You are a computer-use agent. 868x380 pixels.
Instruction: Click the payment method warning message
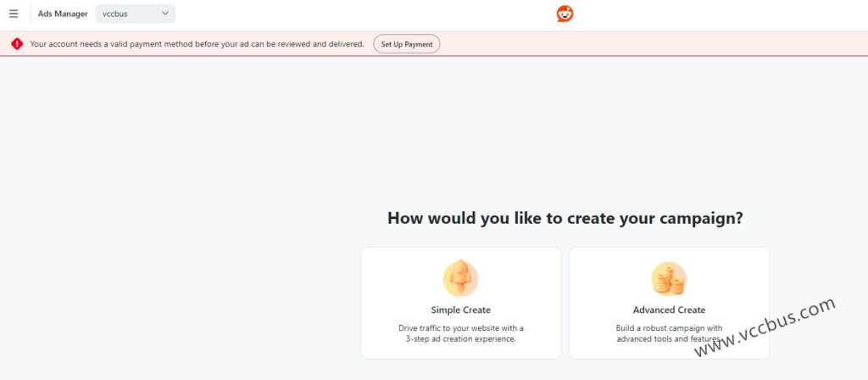point(197,43)
